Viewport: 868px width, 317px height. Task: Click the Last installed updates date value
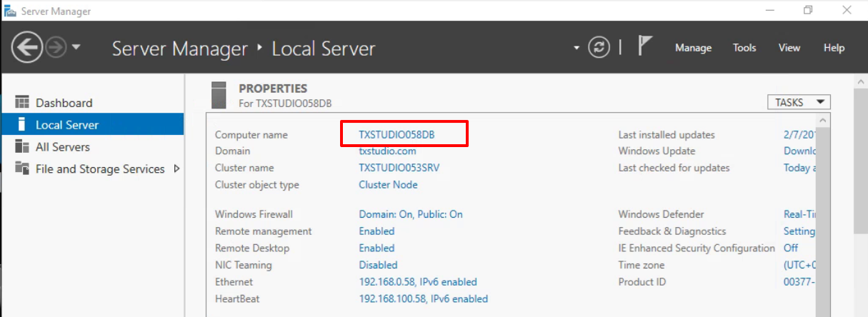pos(799,134)
